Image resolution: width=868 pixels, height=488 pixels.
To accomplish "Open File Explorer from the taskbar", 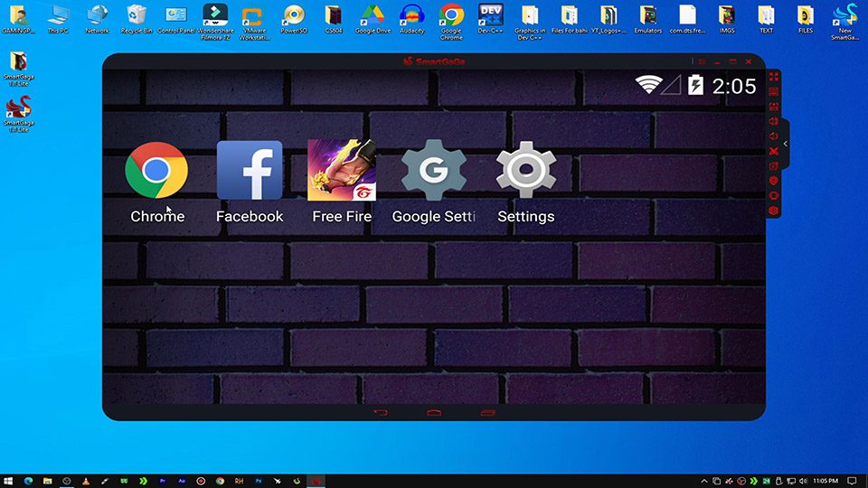I will (x=48, y=481).
